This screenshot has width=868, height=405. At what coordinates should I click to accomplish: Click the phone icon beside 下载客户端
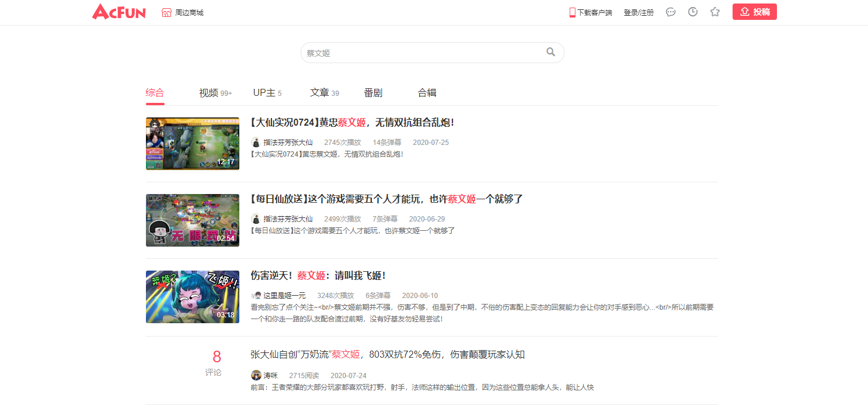pos(573,12)
